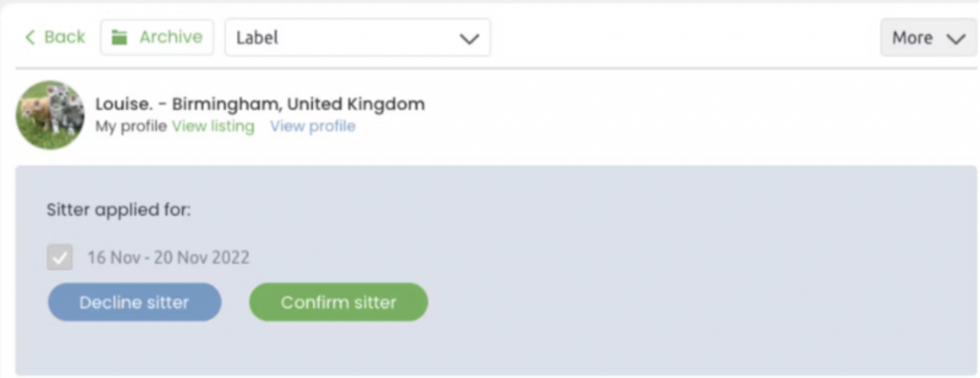Viewport: 980px width, 378px height.
Task: Open the View profile link
Action: pos(313,127)
